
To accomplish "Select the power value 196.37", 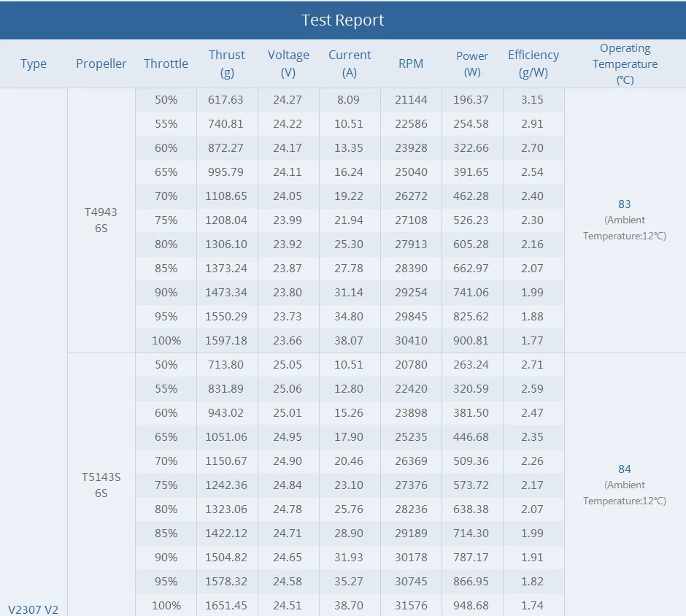I will pyautogui.click(x=472, y=99).
